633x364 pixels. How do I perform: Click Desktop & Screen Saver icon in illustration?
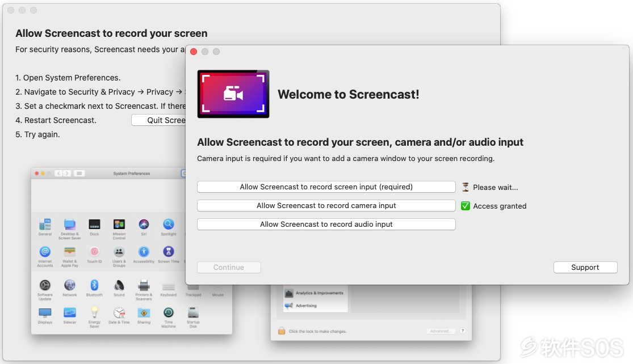pyautogui.click(x=69, y=224)
